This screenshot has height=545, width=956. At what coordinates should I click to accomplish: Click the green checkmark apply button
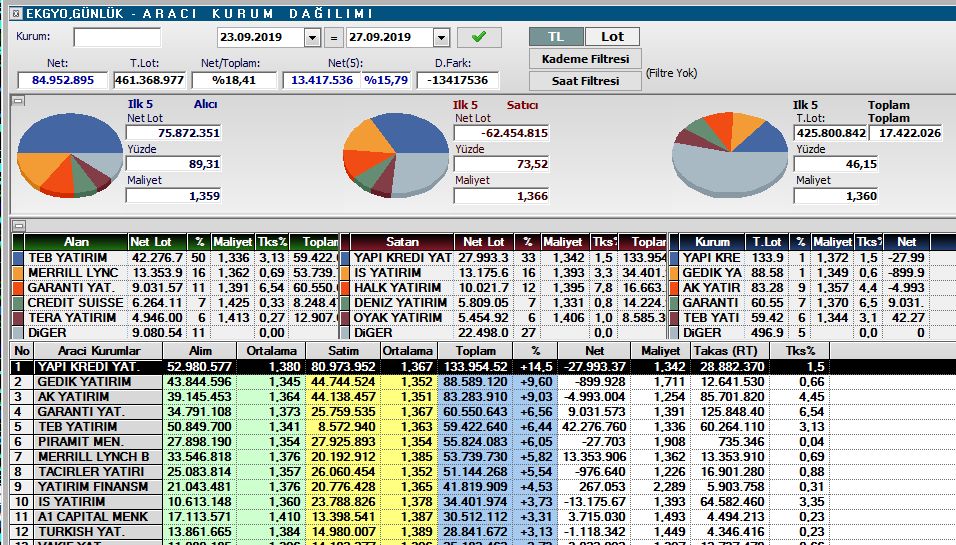(x=479, y=37)
